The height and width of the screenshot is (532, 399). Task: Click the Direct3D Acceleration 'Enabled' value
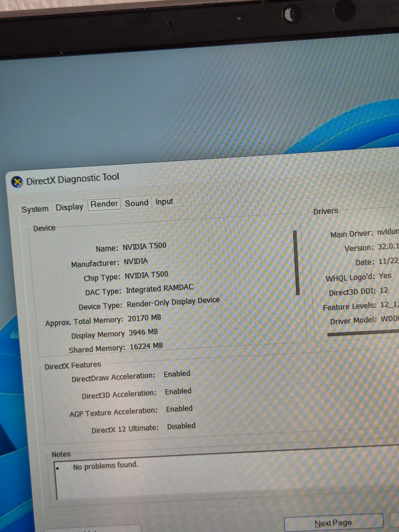[178, 391]
